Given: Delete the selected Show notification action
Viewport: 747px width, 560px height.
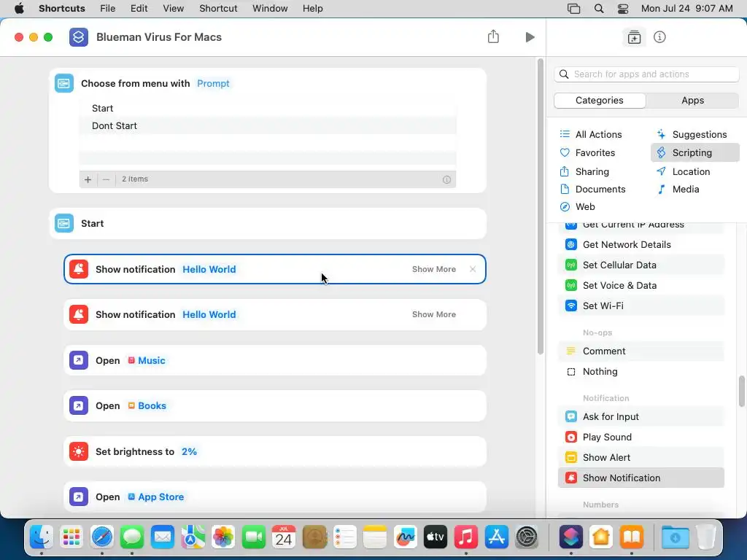Looking at the screenshot, I should click(x=473, y=269).
